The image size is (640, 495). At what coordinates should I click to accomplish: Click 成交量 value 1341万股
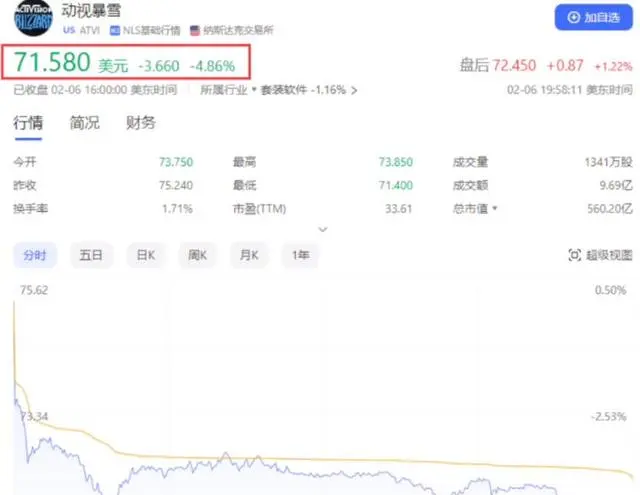pos(609,162)
